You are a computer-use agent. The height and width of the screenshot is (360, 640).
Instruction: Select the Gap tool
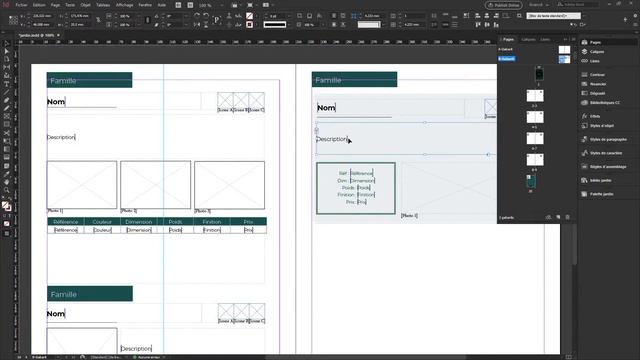tap(6, 68)
